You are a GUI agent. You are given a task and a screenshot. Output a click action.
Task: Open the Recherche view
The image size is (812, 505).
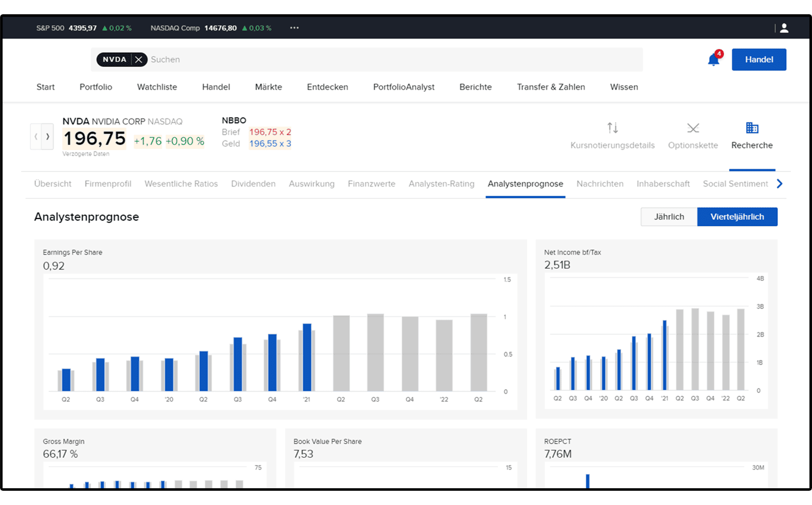pyautogui.click(x=752, y=135)
